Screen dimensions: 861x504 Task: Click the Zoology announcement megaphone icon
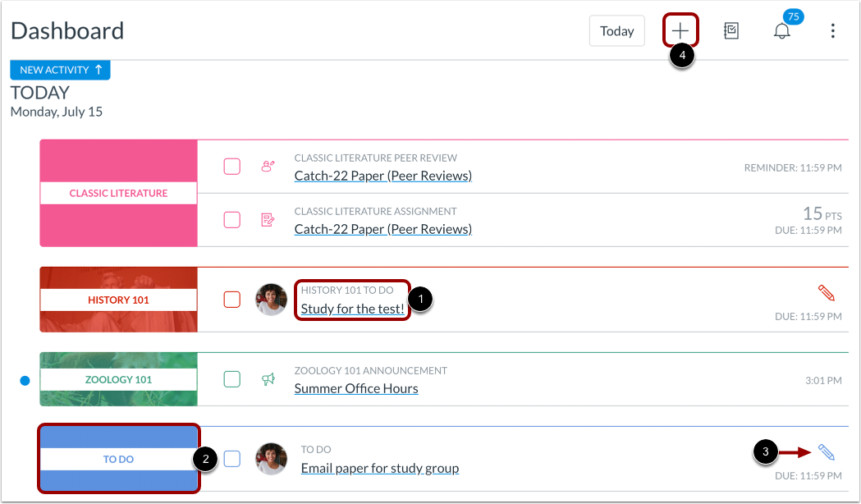click(x=268, y=379)
